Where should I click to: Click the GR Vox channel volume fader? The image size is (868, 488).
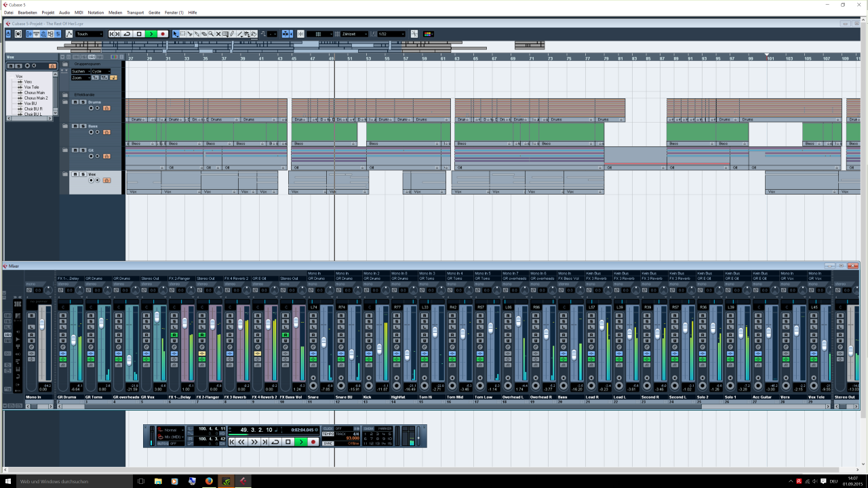157,317
